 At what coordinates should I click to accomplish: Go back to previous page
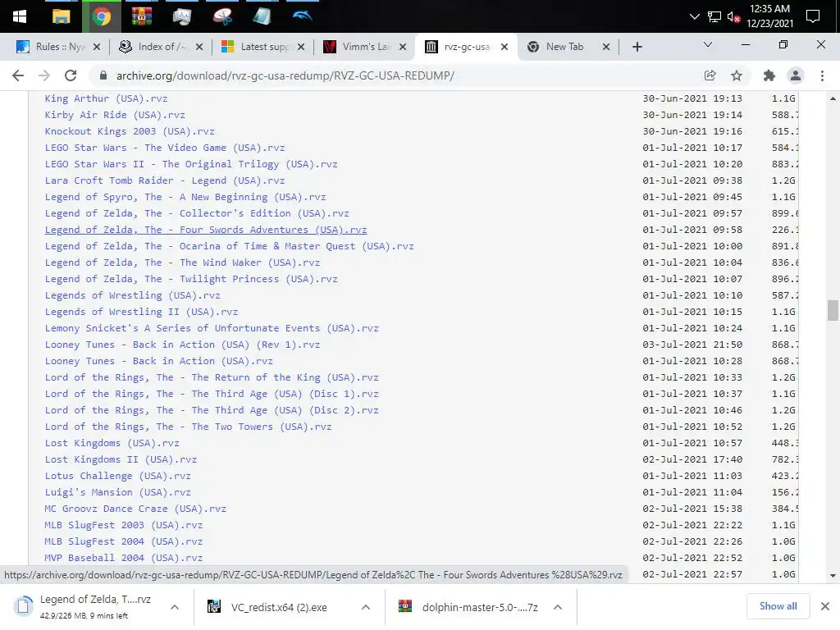point(18,75)
